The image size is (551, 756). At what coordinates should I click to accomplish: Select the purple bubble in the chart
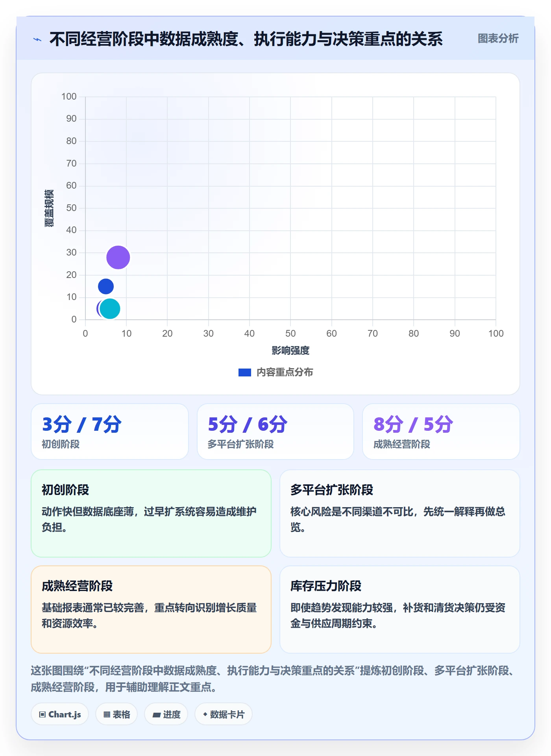(x=118, y=258)
